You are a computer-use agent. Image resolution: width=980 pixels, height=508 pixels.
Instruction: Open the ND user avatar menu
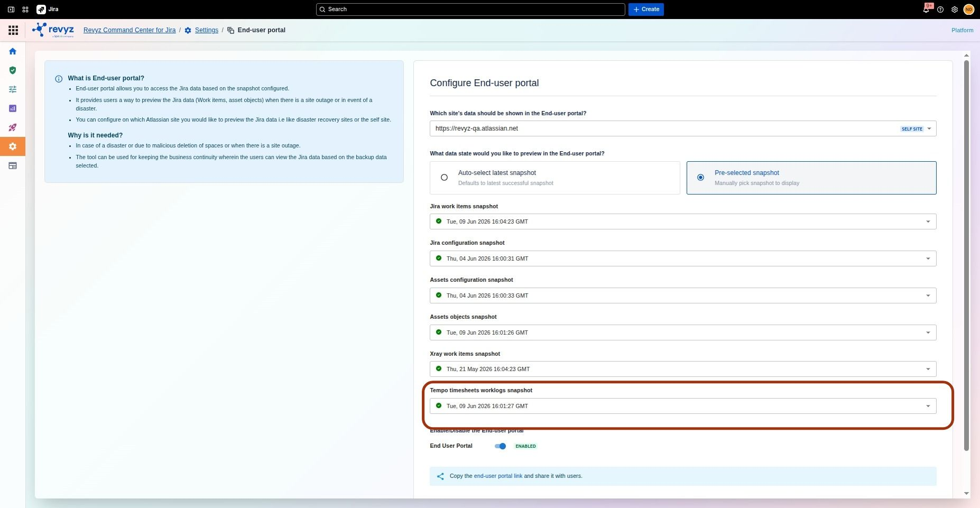969,10
